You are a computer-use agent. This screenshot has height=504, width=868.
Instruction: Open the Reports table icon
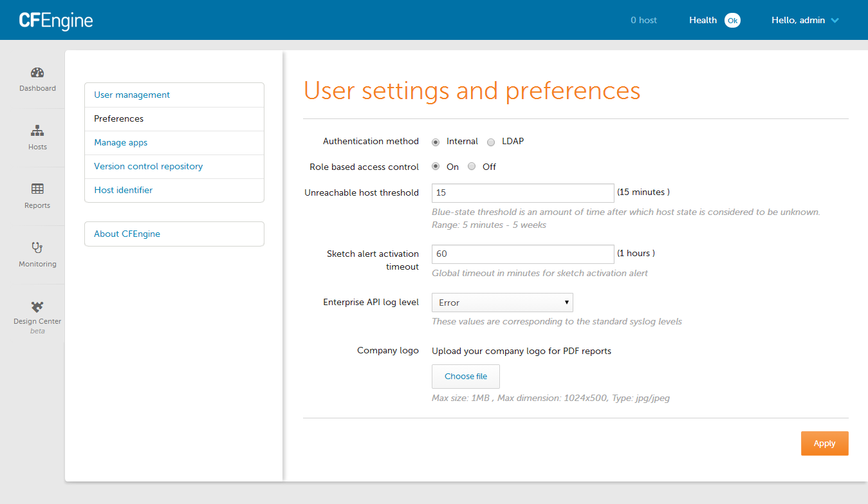point(37,189)
